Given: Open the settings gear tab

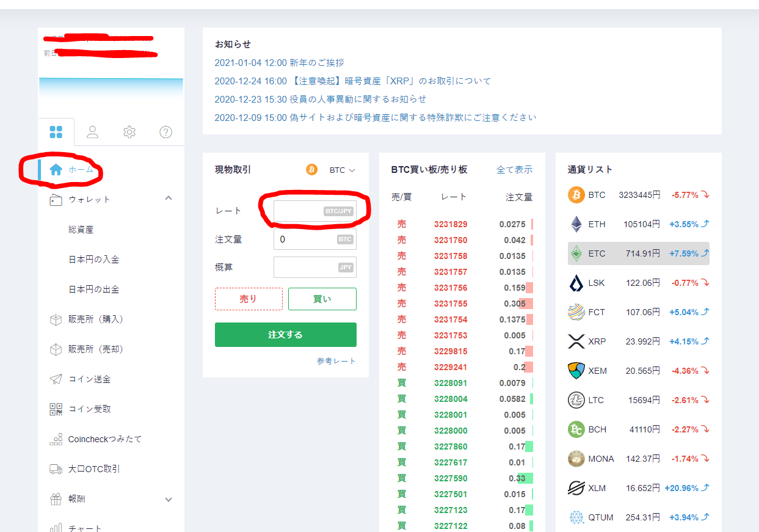Looking at the screenshot, I should pyautogui.click(x=129, y=131).
